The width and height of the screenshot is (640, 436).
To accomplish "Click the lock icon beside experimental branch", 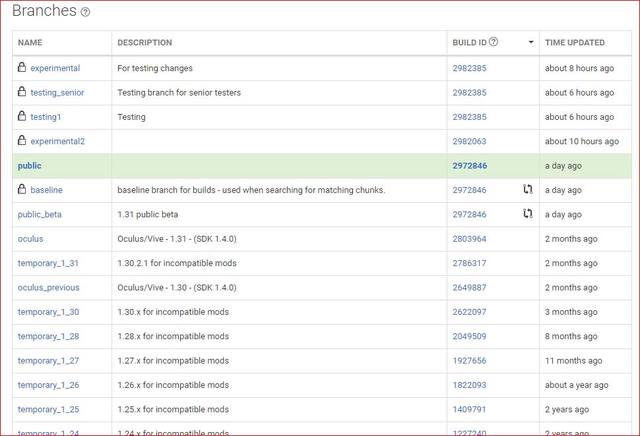I will [22, 68].
